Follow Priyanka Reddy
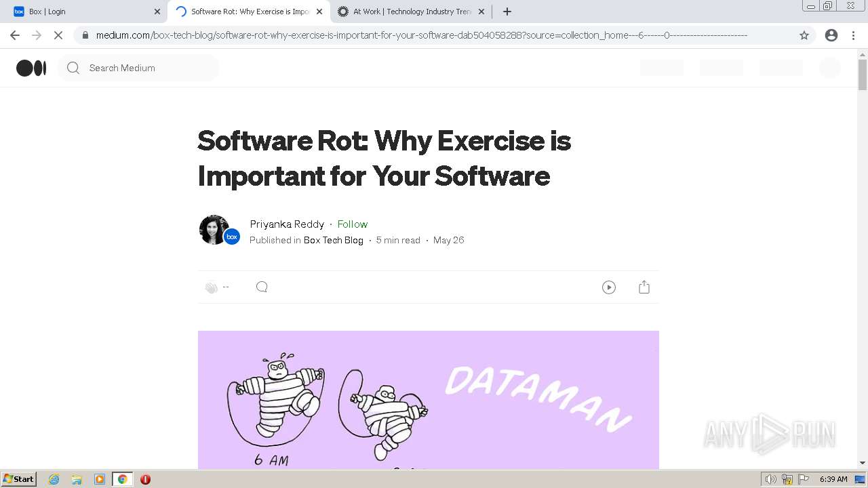The width and height of the screenshot is (868, 488). pyautogui.click(x=353, y=224)
